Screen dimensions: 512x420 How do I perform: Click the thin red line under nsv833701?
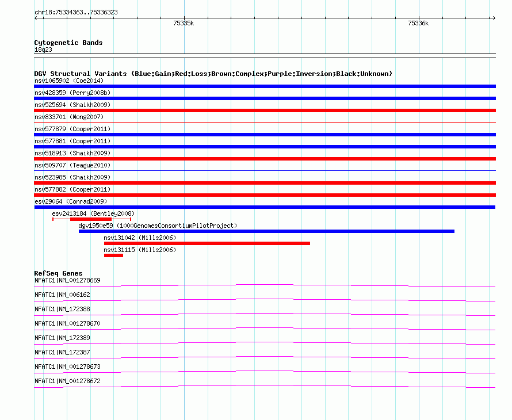pyautogui.click(x=265, y=122)
